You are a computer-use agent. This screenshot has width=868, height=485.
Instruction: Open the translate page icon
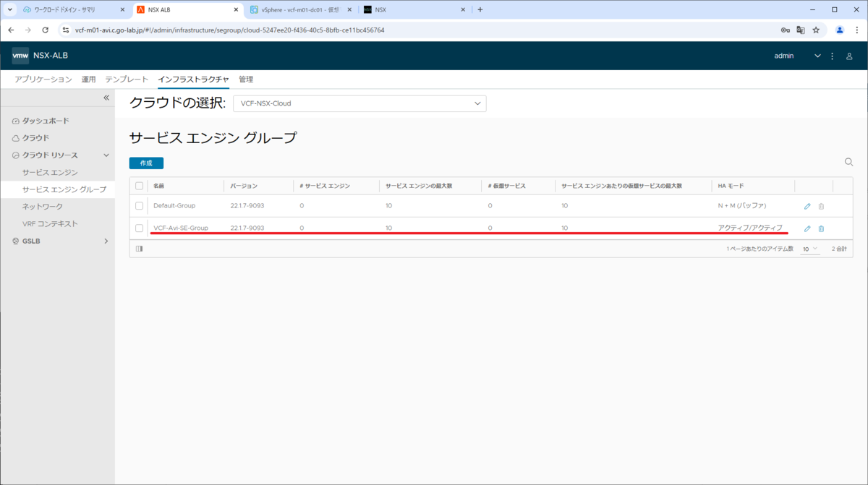801,30
